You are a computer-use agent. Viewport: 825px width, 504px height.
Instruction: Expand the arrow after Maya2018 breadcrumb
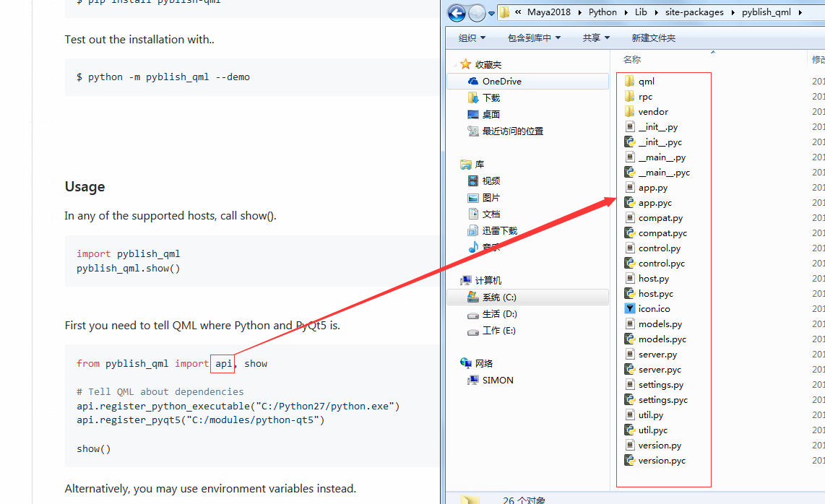pos(580,12)
